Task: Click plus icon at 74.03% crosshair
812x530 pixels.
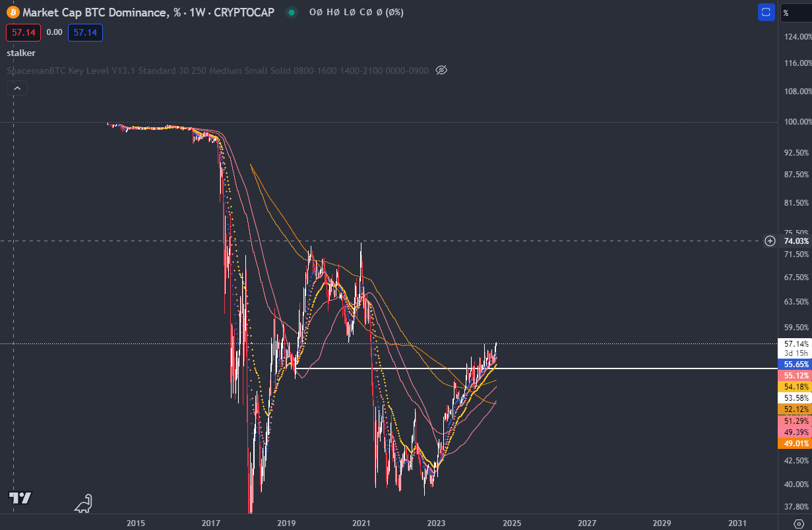Action: pos(770,241)
